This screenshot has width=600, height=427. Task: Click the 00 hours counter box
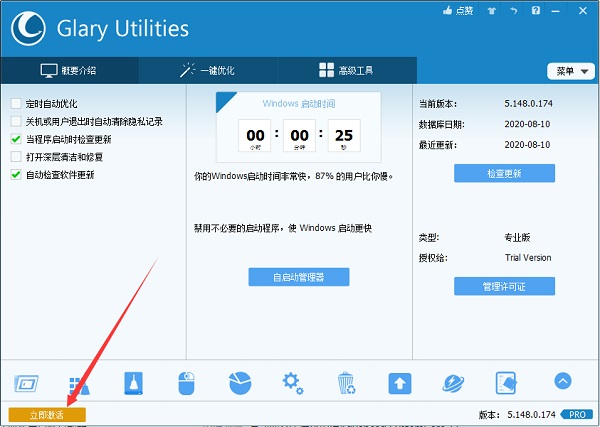pyautogui.click(x=255, y=135)
